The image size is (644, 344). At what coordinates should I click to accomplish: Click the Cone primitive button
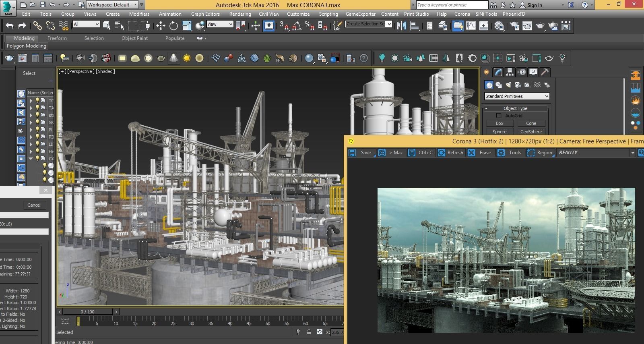point(531,123)
